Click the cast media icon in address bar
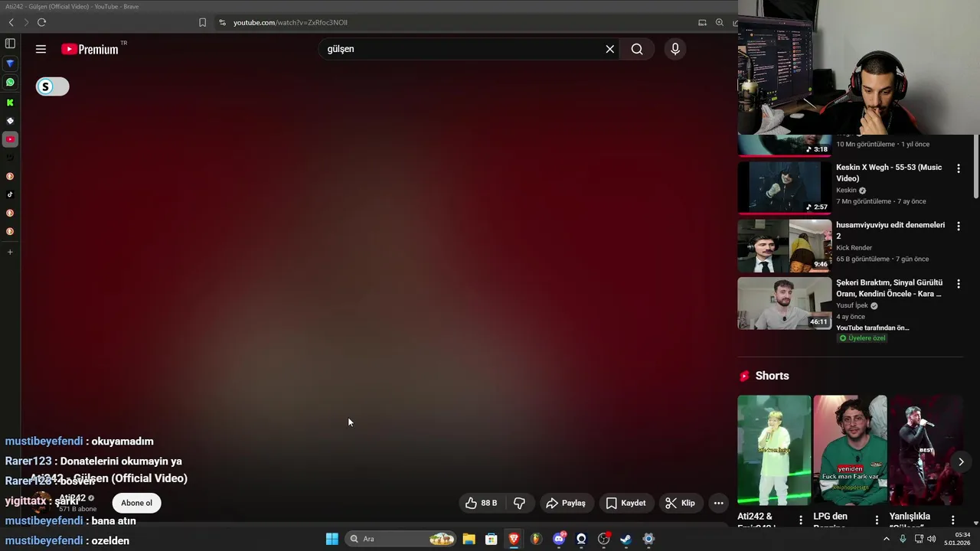Viewport: 980px width, 551px height. [702, 22]
